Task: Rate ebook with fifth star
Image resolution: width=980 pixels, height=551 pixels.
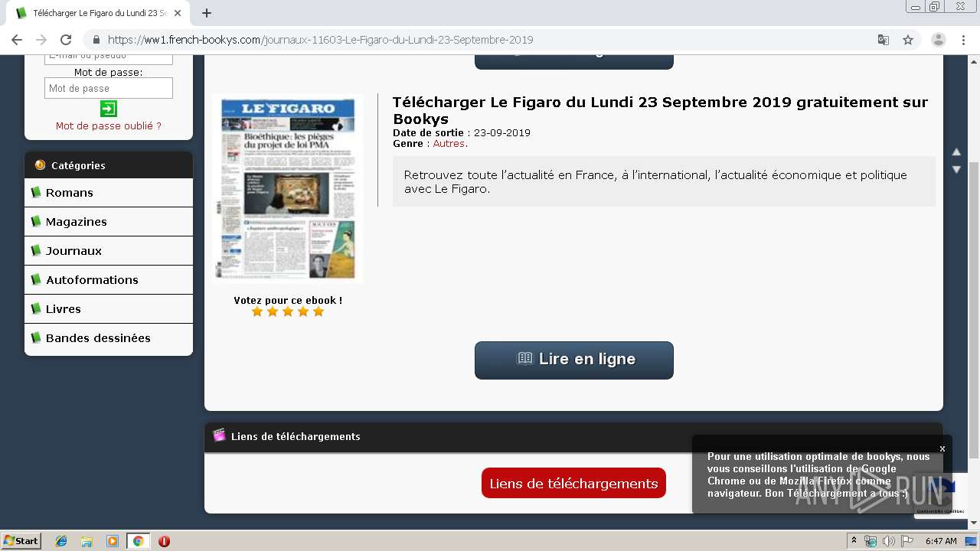Action: pos(318,311)
